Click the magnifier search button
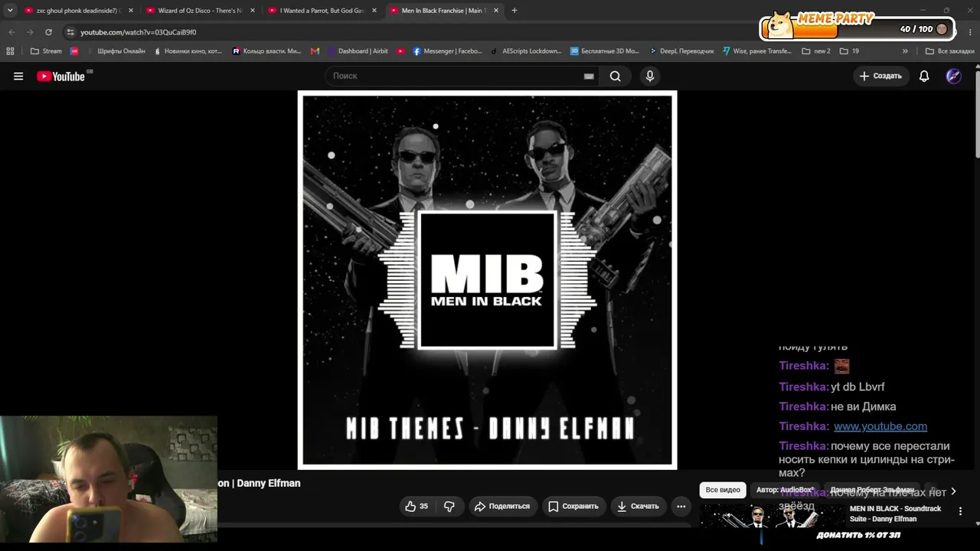Image resolution: width=980 pixels, height=551 pixels. 615,76
